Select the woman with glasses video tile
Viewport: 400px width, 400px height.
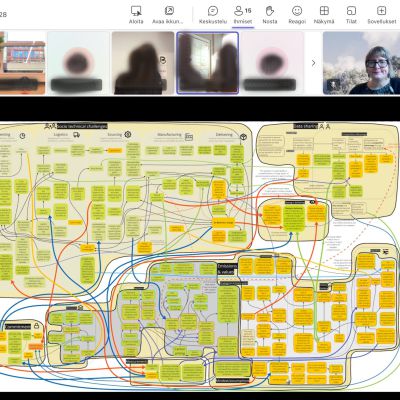361,63
